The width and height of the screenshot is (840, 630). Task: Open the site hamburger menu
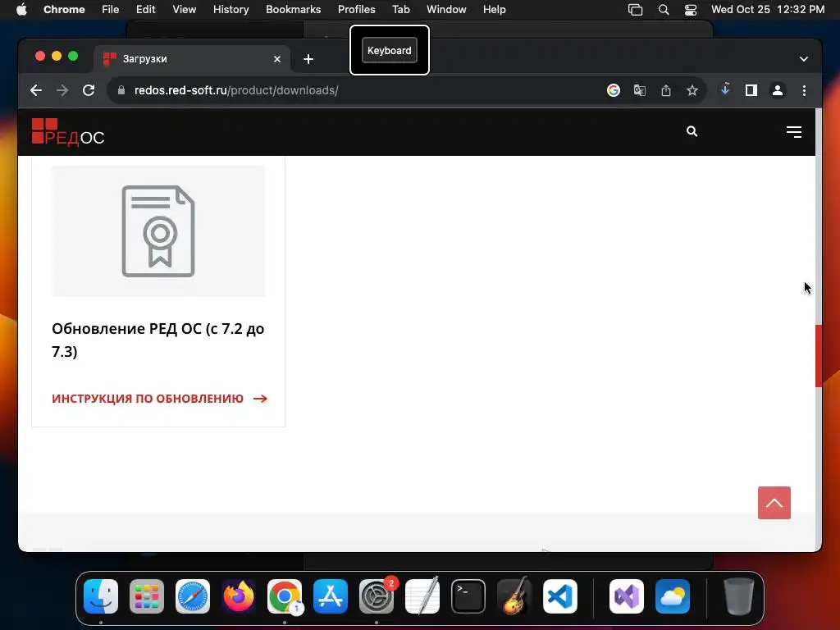[x=794, y=132]
